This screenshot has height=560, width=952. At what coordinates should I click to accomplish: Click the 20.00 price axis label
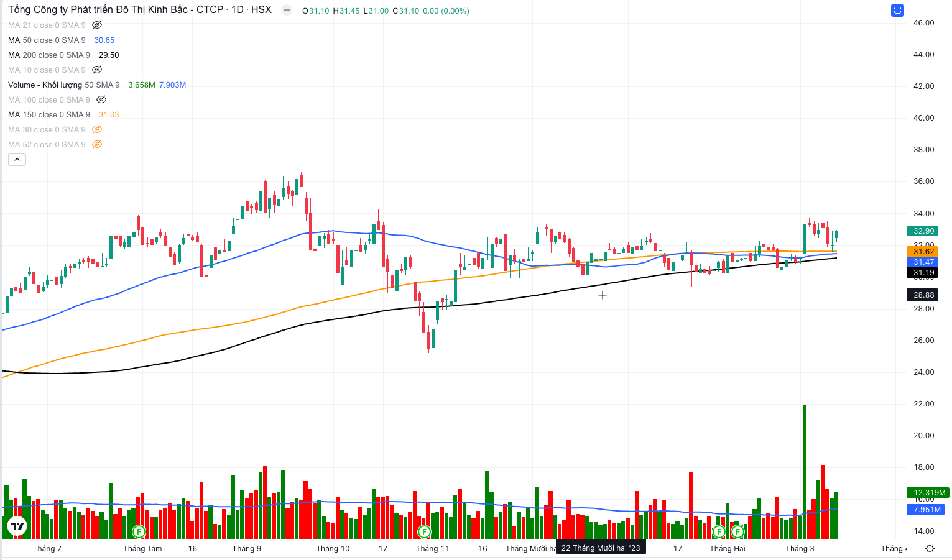coord(923,436)
